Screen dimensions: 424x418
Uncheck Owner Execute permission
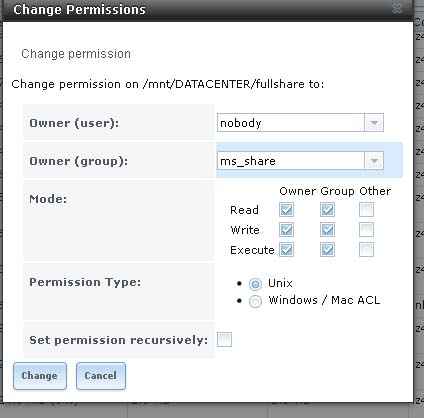tap(287, 250)
